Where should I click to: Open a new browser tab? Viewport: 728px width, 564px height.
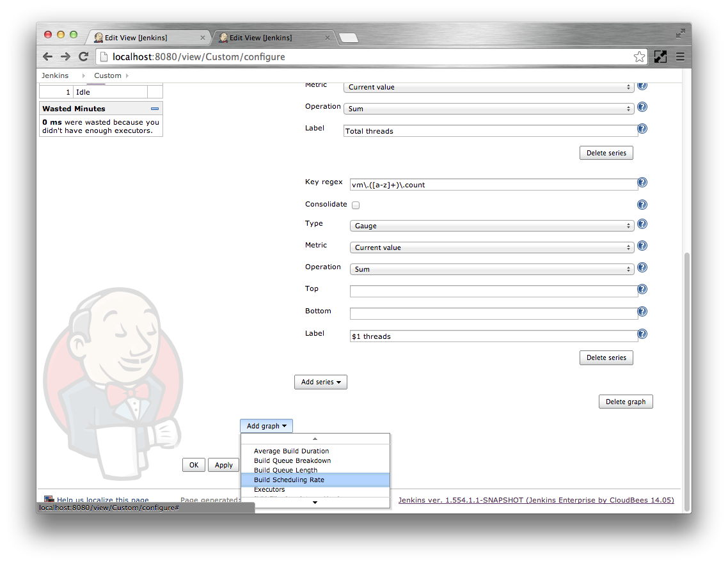coord(349,38)
